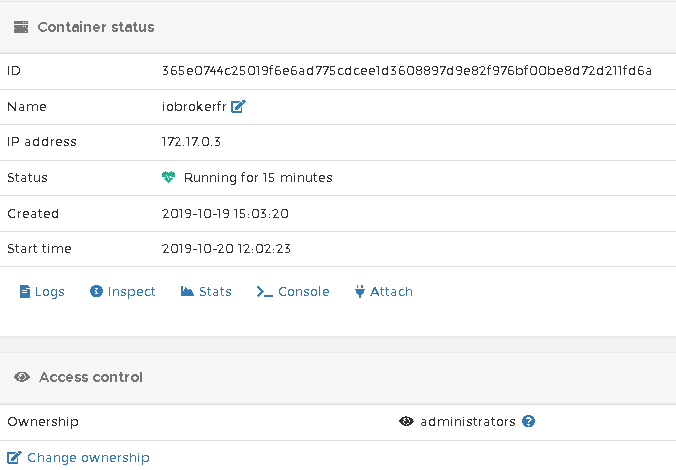Click the Console terminal prompt icon
Screen dimensions: 676x470
pos(264,292)
